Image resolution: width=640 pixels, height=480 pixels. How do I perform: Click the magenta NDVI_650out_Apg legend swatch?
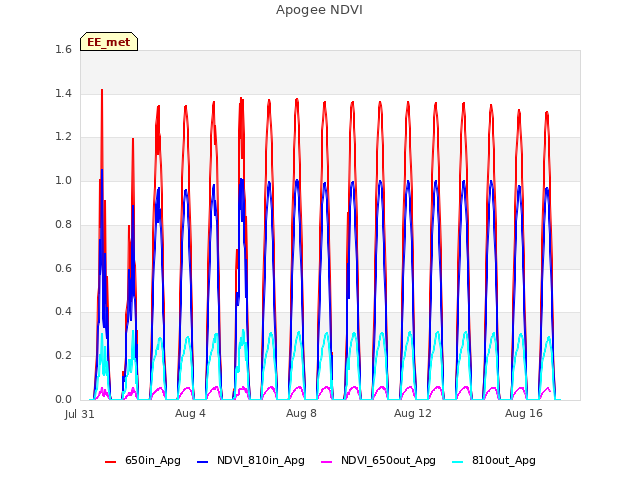(x=327, y=462)
